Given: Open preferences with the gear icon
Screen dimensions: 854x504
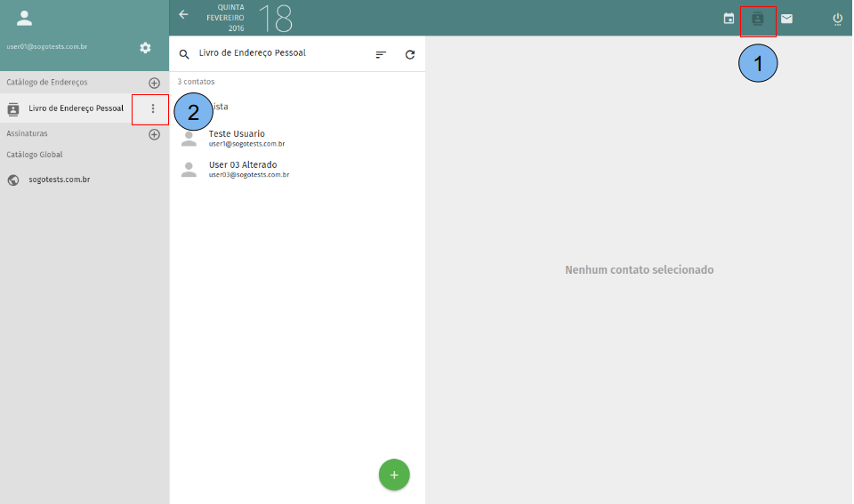Looking at the screenshot, I should [145, 47].
